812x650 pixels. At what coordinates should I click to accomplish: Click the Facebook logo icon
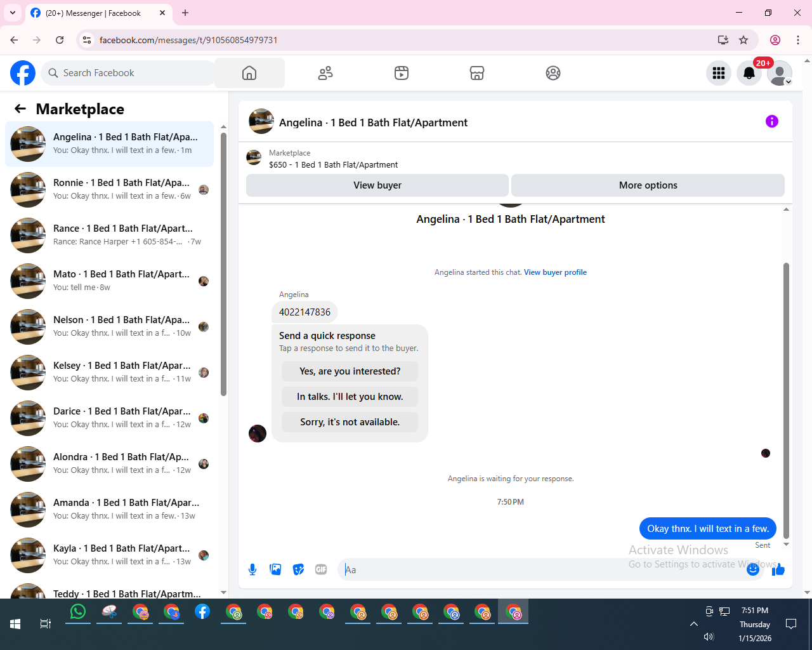[x=23, y=73]
